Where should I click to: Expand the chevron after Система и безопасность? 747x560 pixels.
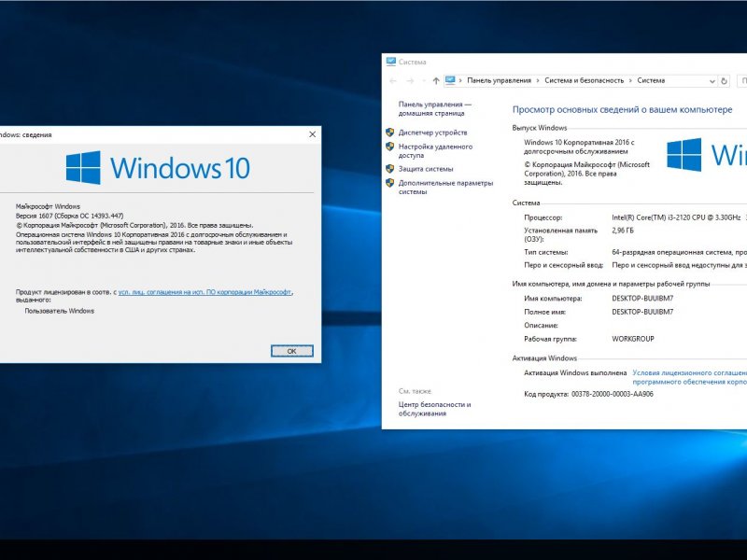pos(631,80)
